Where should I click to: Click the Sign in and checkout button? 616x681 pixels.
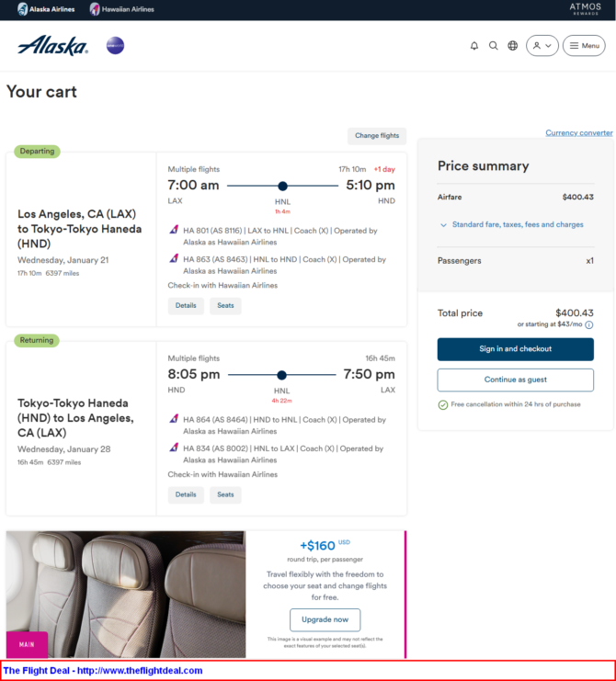(x=515, y=349)
